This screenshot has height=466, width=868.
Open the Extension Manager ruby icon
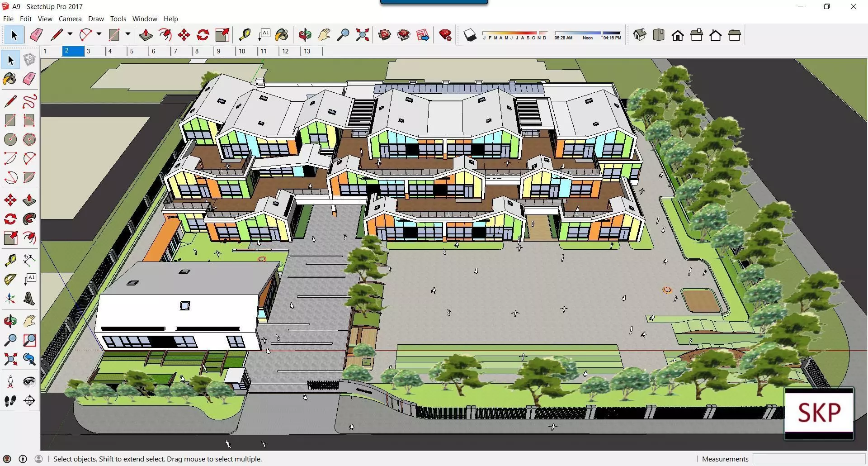(x=445, y=35)
